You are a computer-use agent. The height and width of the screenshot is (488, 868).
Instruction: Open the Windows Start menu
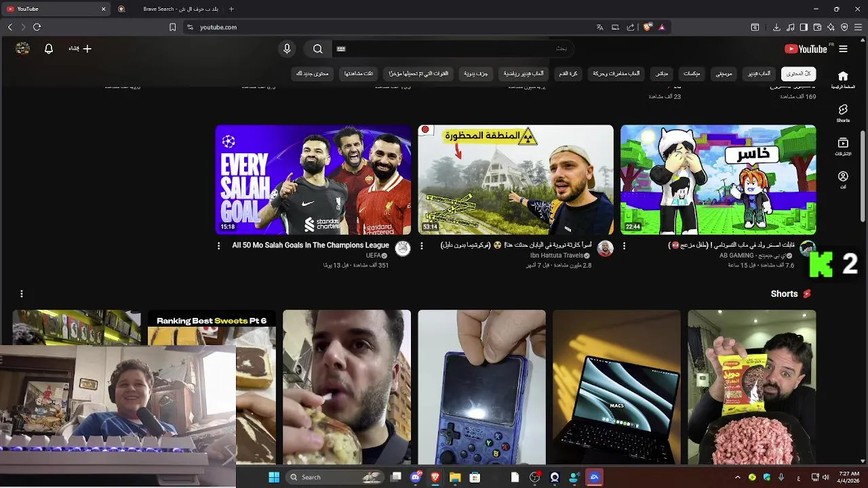(274, 477)
